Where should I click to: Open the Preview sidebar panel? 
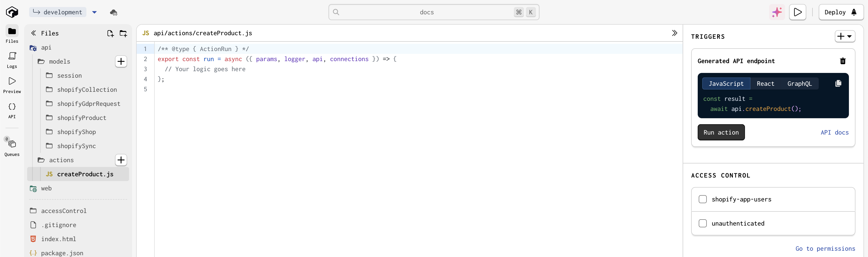(12, 85)
